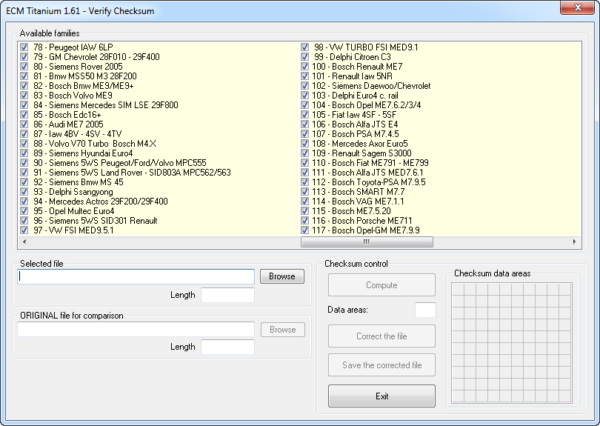This screenshot has width=600, height=426.
Task: Uncheck 92 - Siemens Bmw MS 45
Action: click(x=24, y=182)
